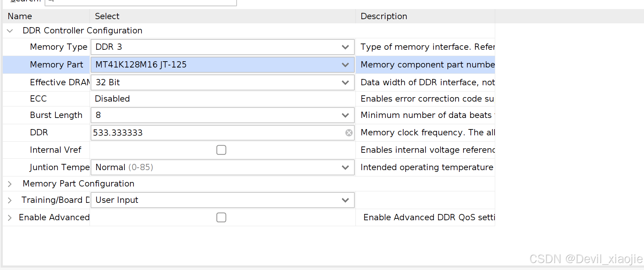Tick the Enable Advanced DDR QoS checkbox
Viewport: 644px width, 270px height.
(x=221, y=217)
